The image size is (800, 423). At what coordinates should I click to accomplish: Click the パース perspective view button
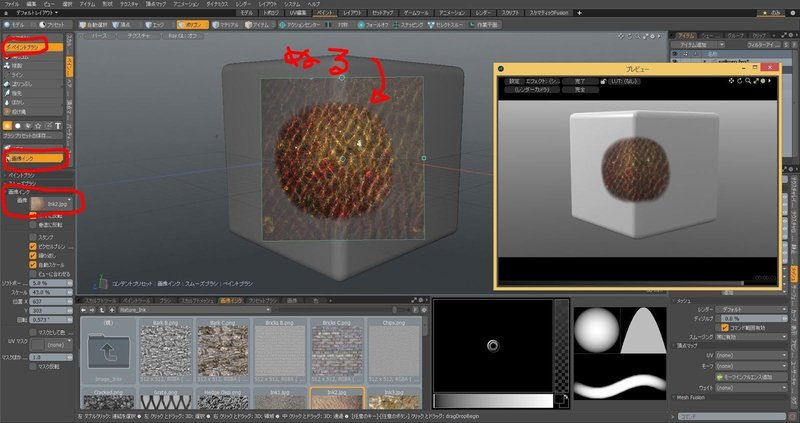click(99, 36)
